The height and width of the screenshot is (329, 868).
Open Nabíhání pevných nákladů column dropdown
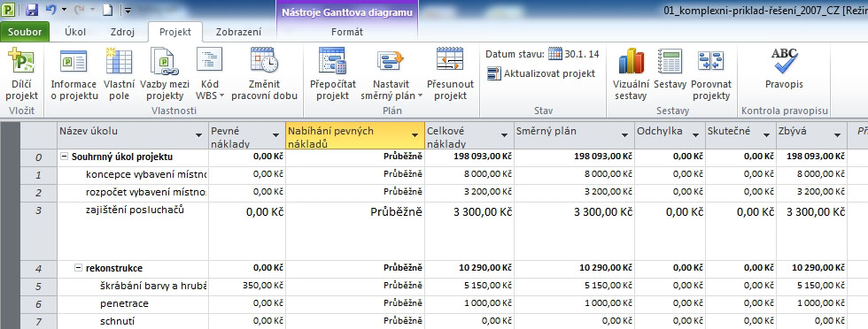pyautogui.click(x=415, y=135)
